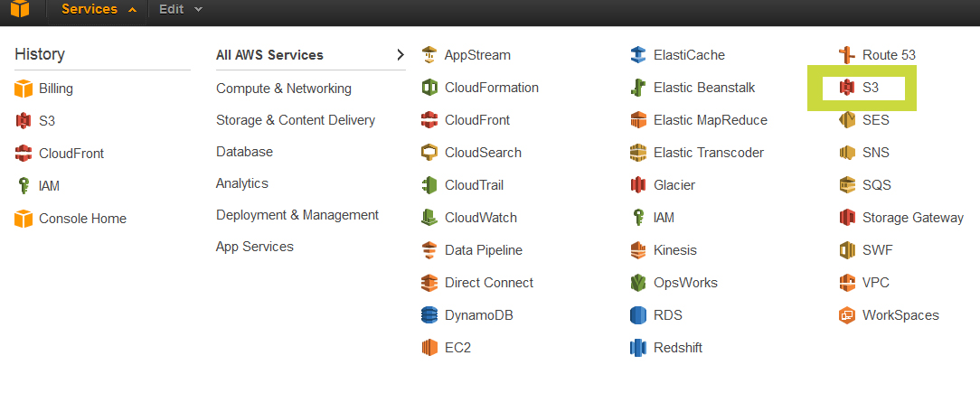
Task: Select the Glacier service icon
Action: [x=638, y=185]
